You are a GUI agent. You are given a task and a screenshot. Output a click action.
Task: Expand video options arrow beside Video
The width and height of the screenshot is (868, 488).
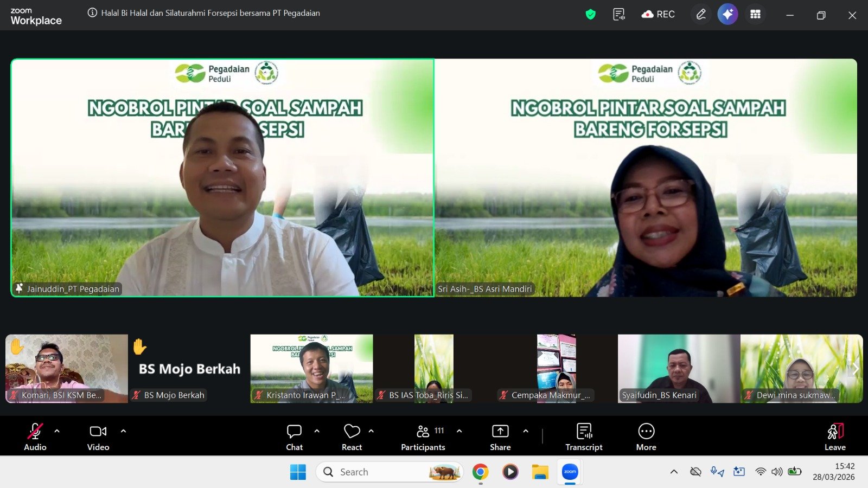pos(123,431)
